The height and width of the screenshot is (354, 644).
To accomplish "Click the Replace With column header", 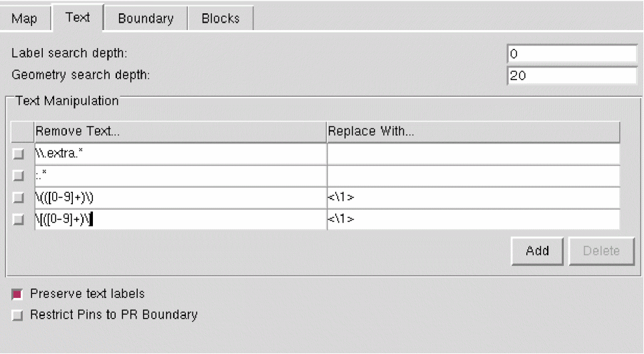I will (x=473, y=132).
